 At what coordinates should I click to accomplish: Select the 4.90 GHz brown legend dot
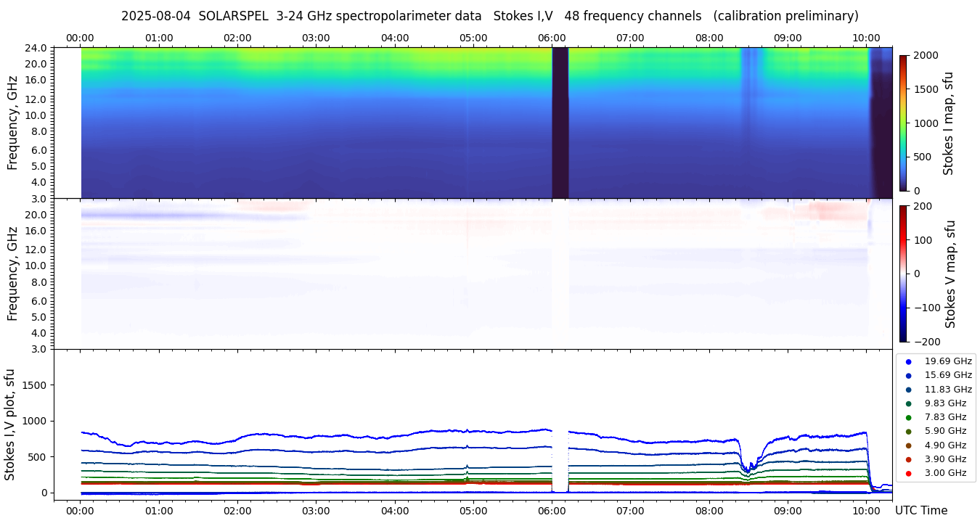point(908,445)
